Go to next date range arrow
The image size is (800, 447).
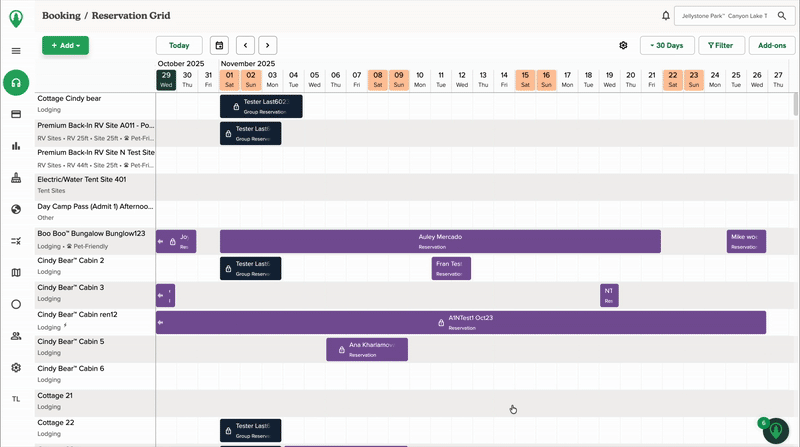(268, 45)
